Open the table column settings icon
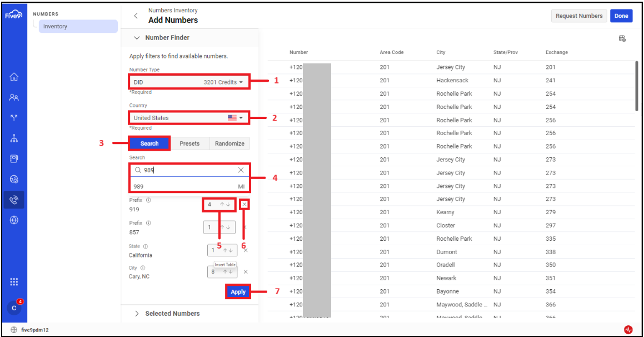 (x=622, y=38)
